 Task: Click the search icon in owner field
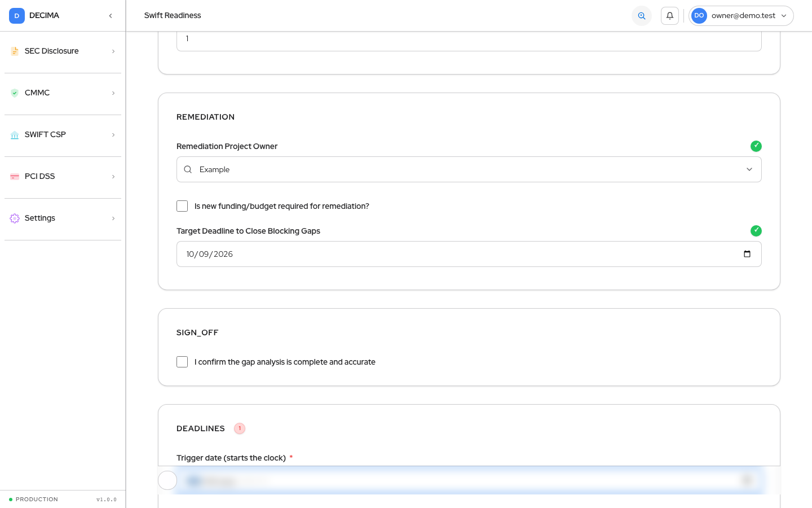point(188,169)
